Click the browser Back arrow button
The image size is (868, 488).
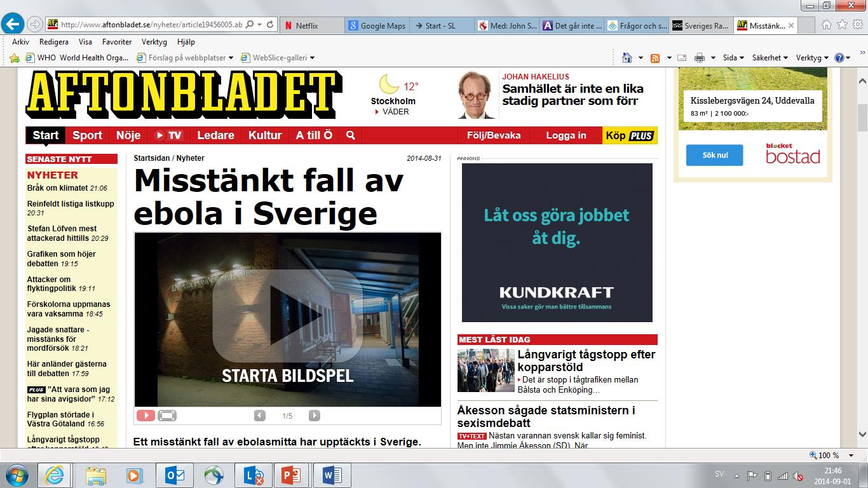coord(13,25)
